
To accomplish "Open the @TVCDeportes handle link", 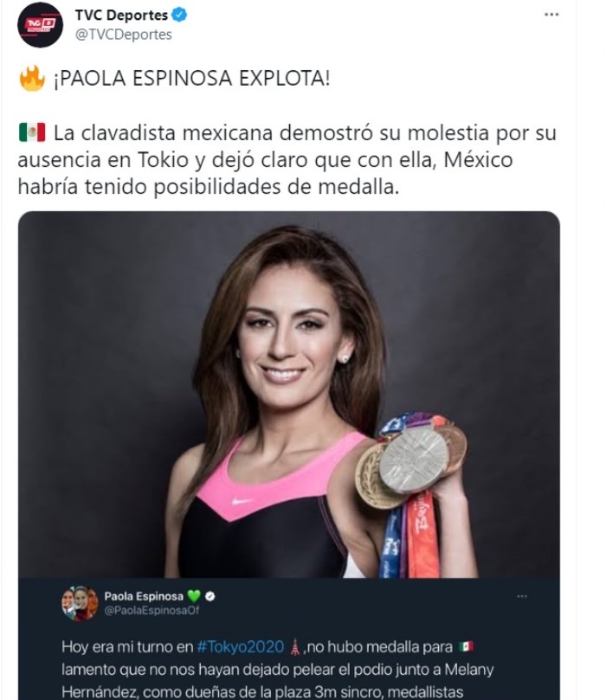I will pos(124,35).
